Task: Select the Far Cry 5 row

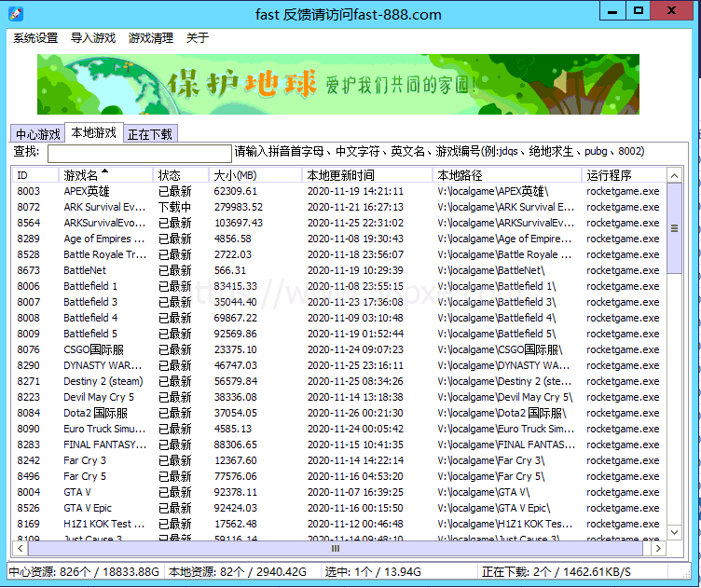Action: pyautogui.click(x=339, y=477)
